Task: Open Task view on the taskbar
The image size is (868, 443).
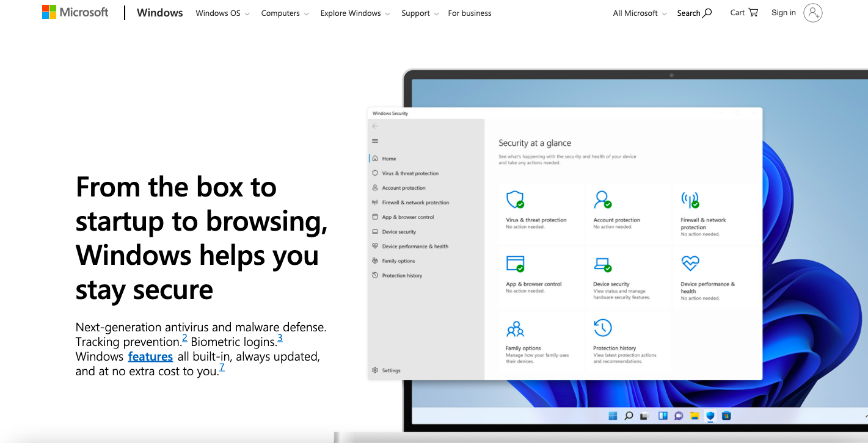Action: click(x=644, y=416)
